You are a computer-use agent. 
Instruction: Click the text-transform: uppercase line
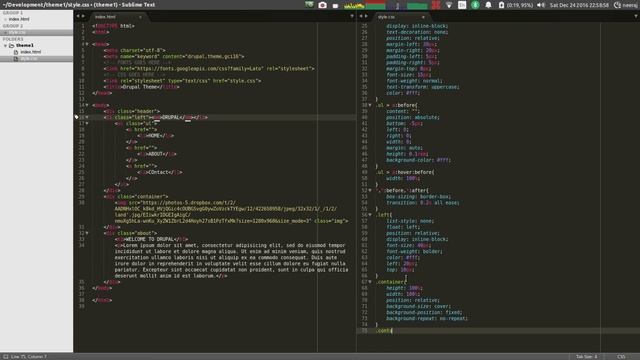click(x=423, y=87)
